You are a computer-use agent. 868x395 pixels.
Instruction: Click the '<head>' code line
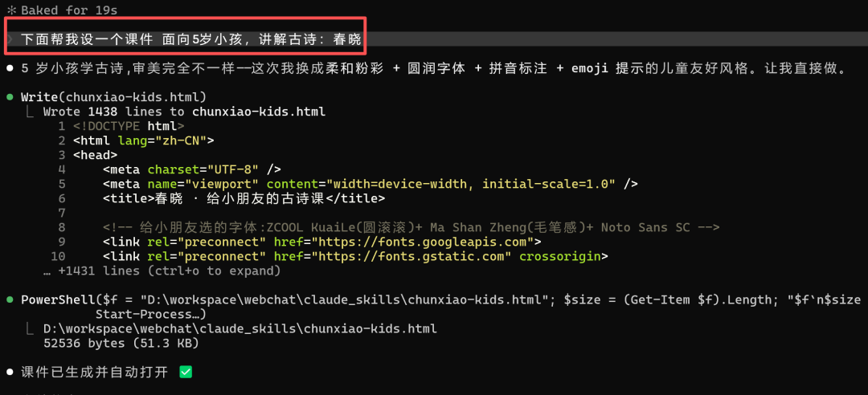click(95, 155)
